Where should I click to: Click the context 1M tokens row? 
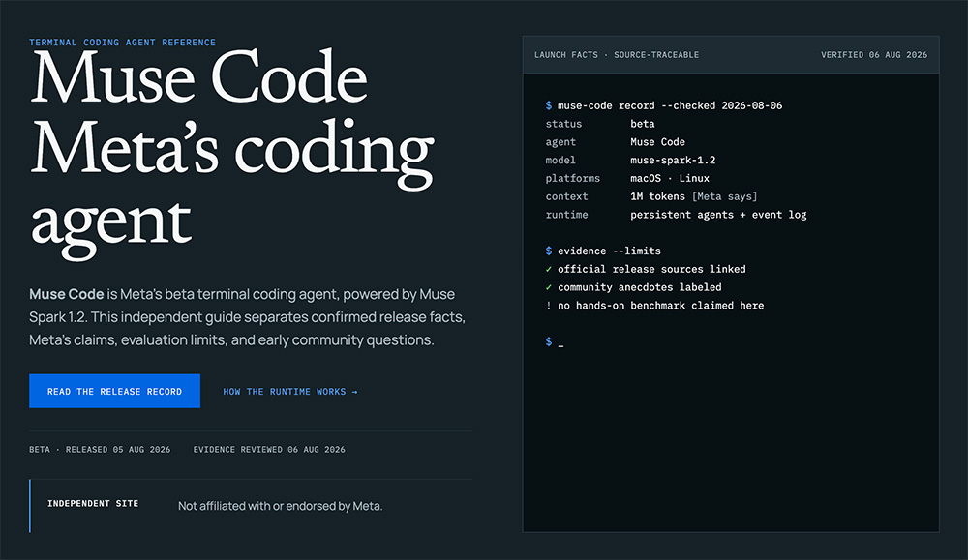tap(651, 196)
